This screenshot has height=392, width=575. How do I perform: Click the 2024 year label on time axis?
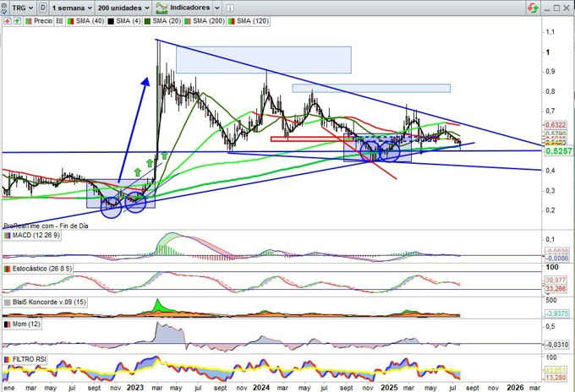[x=261, y=387]
